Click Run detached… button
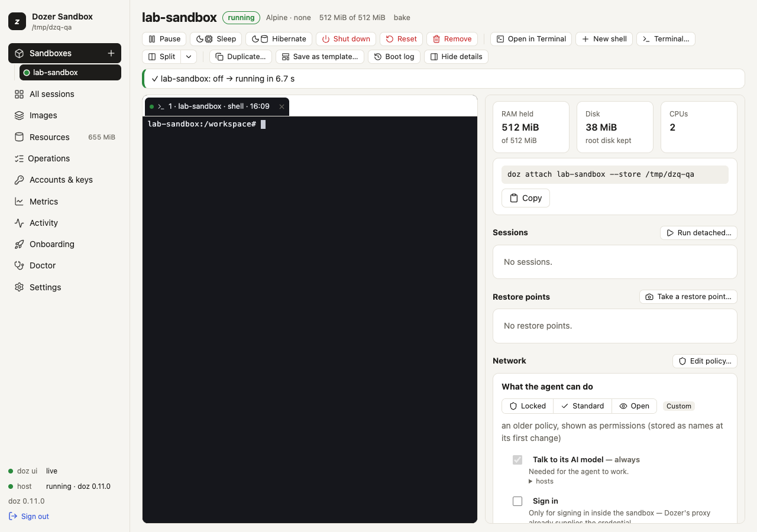The image size is (757, 532). point(698,233)
